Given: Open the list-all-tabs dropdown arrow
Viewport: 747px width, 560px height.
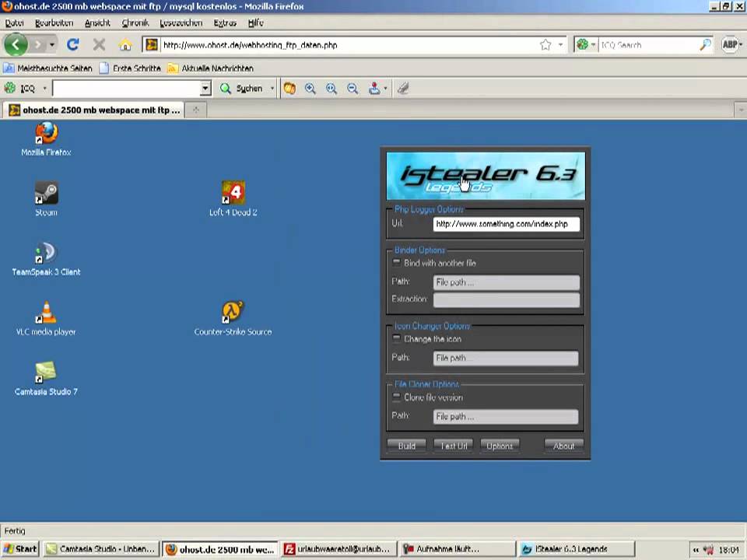Looking at the screenshot, I should (x=741, y=110).
